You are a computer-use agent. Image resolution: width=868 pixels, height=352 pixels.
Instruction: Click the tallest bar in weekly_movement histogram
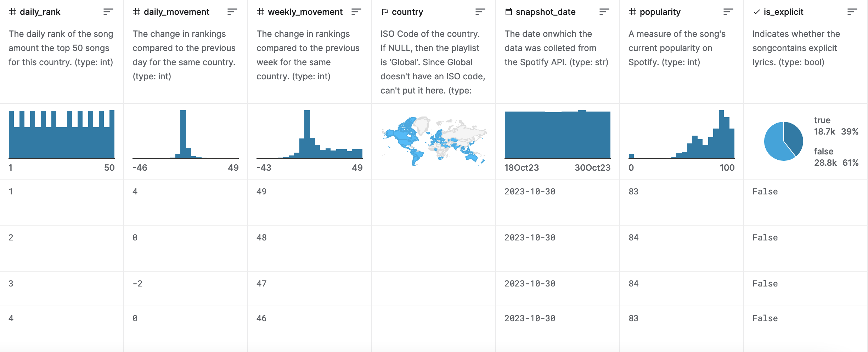pos(307,134)
